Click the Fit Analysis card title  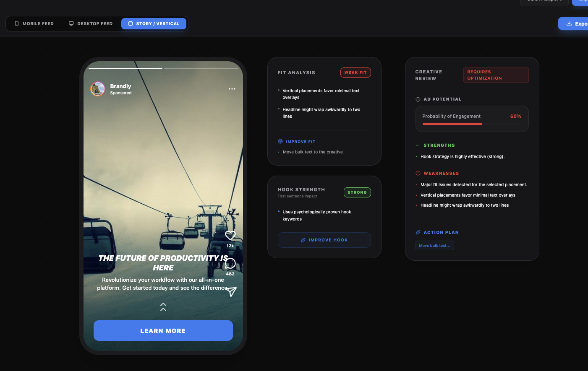pyautogui.click(x=296, y=73)
